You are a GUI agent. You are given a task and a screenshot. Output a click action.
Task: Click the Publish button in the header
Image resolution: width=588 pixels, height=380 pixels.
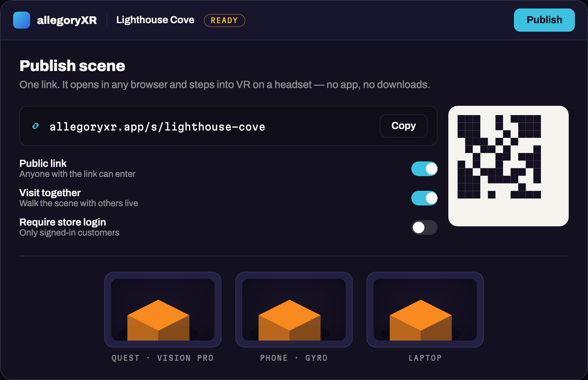click(x=544, y=20)
